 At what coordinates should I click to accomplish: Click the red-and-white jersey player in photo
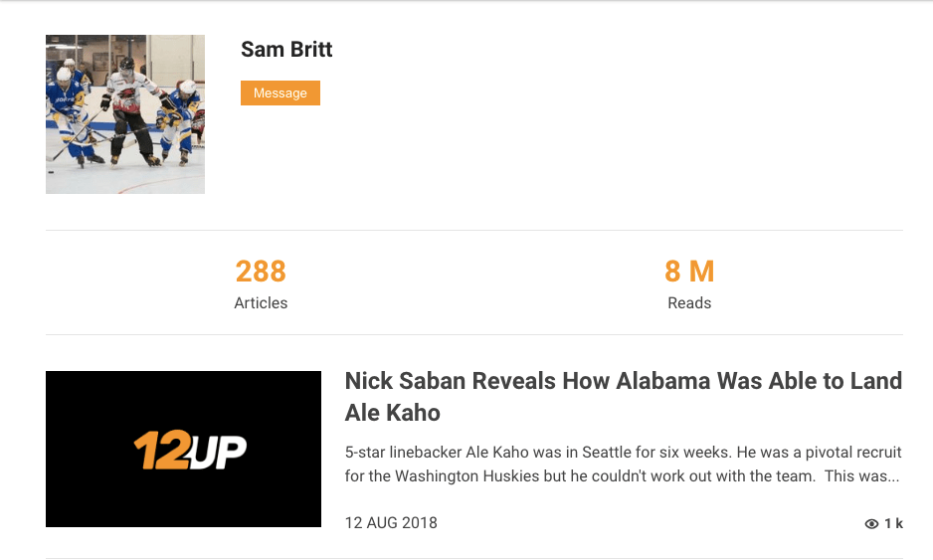pyautogui.click(x=130, y=107)
